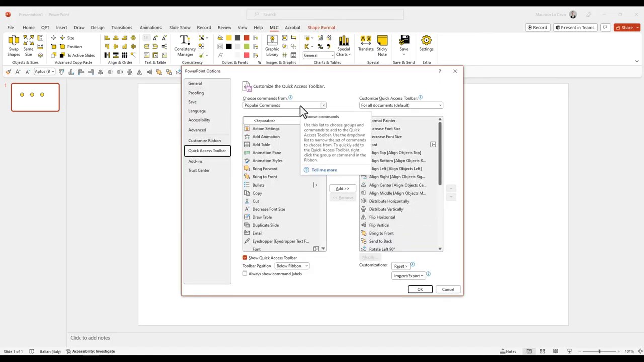Viewport: 644px width, 362px height.
Task: Click to add notes area
Action: point(90,338)
